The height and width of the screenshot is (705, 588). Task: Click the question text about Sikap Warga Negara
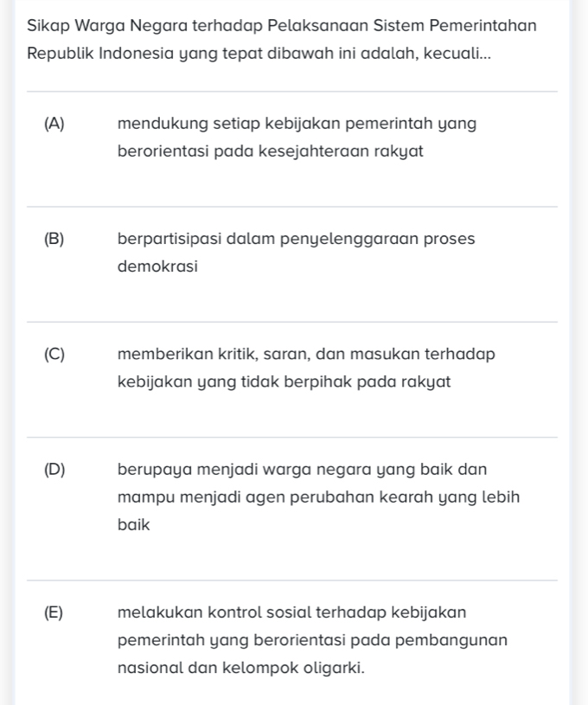coord(281,26)
